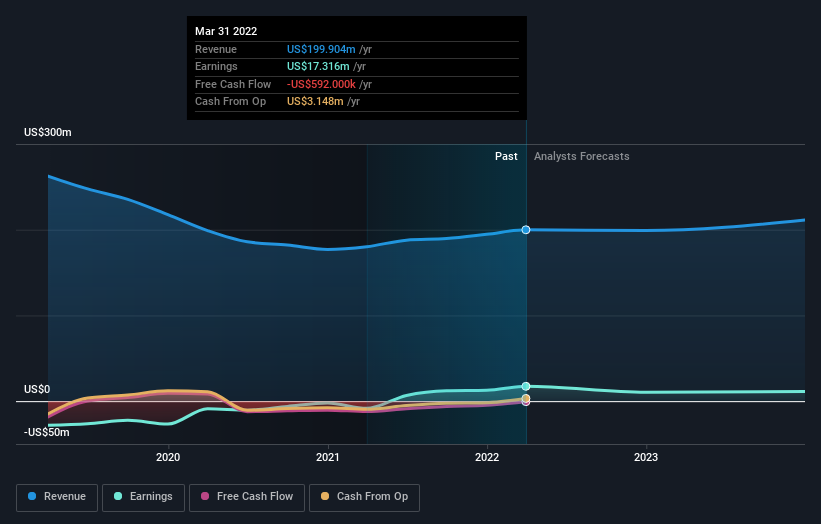
Task: Click the 2021 x-axis label
Action: coord(328,457)
